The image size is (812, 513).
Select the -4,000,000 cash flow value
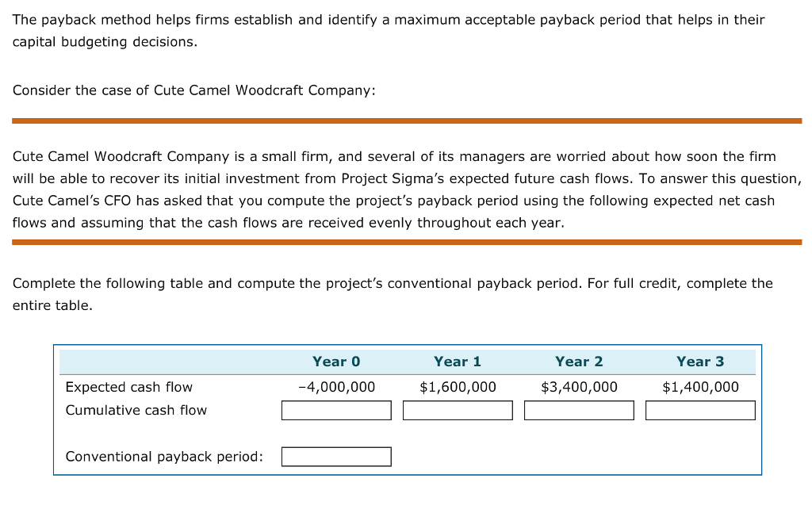point(336,387)
